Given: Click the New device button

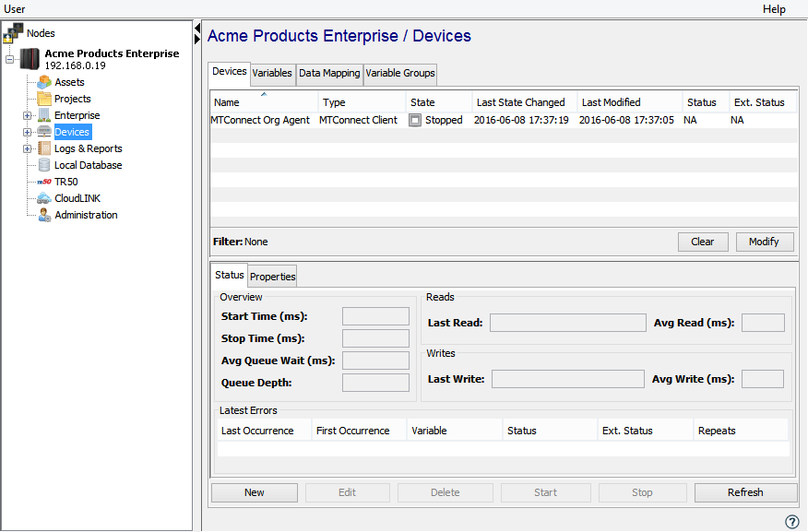Looking at the screenshot, I should click(254, 492).
